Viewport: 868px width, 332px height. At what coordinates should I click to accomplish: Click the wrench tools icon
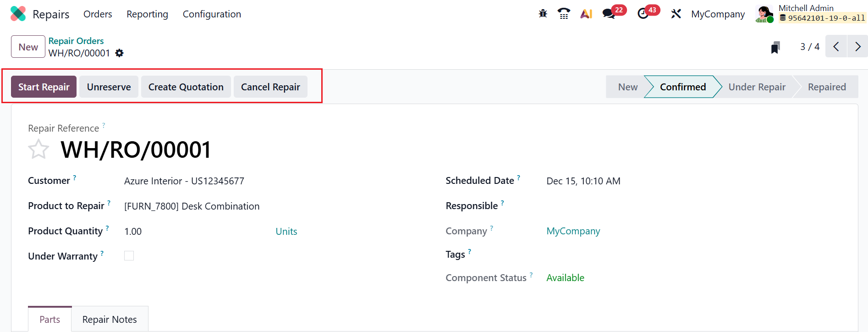(676, 14)
